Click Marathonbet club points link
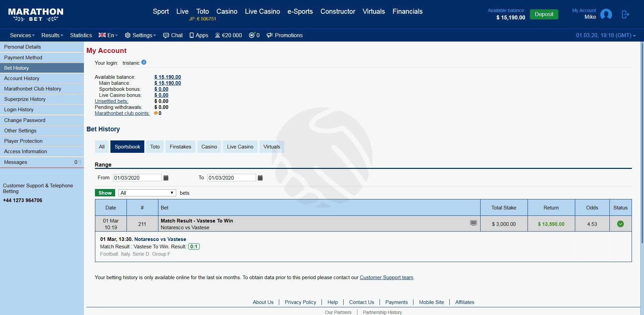This screenshot has width=644, height=315. [x=122, y=113]
